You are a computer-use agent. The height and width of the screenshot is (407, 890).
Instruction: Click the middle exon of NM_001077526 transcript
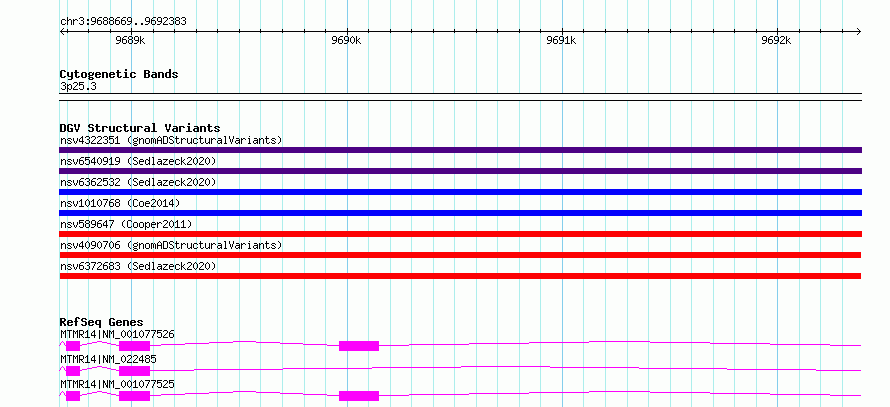pyautogui.click(x=135, y=346)
